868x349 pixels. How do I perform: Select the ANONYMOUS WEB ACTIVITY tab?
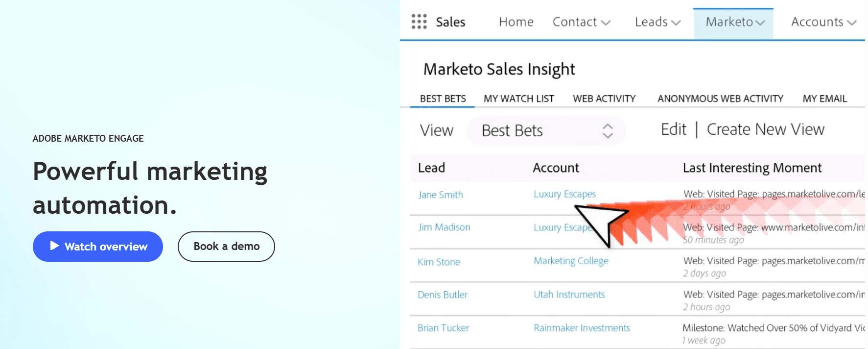[720, 98]
